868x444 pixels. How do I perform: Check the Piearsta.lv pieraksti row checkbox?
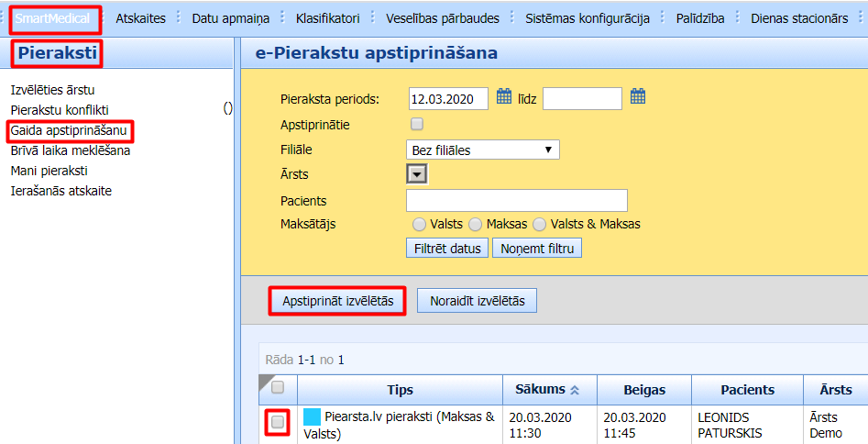point(278,422)
